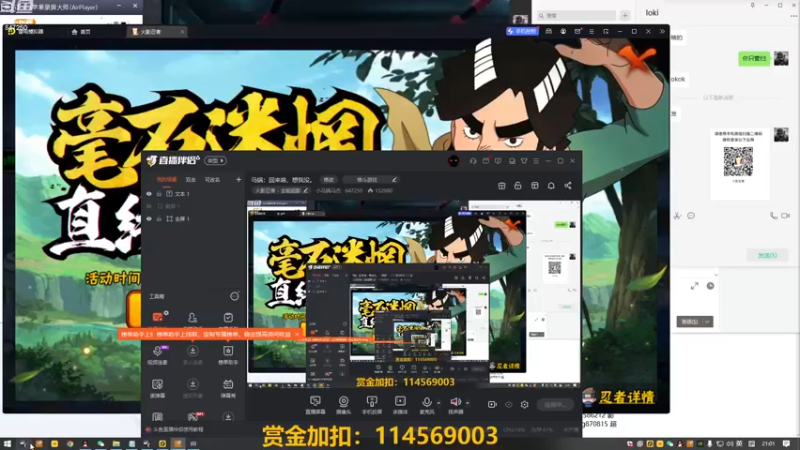Expand the microphone volume arrow
This screenshot has width=800, height=450.
439,403
